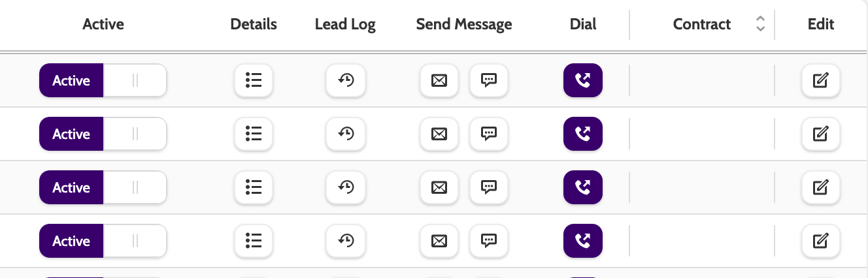Send email message from first row
Image resolution: width=868 pixels, height=278 pixels.
[439, 81]
